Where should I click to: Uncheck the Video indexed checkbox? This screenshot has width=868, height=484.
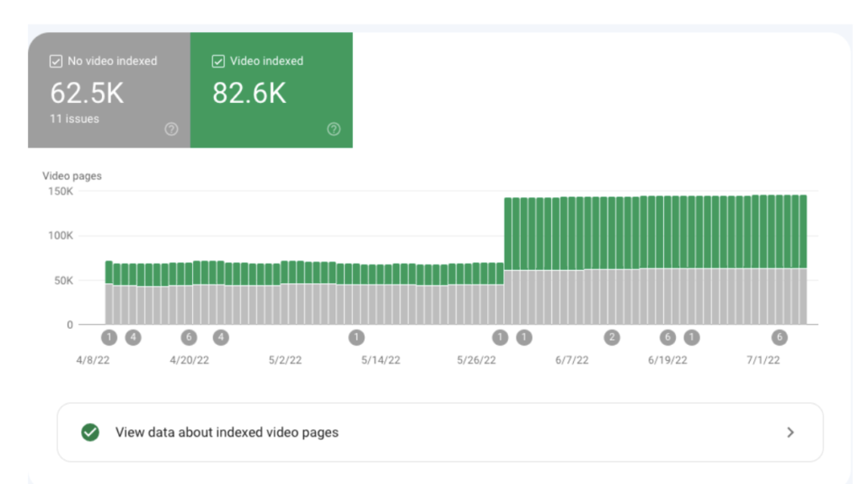point(218,61)
